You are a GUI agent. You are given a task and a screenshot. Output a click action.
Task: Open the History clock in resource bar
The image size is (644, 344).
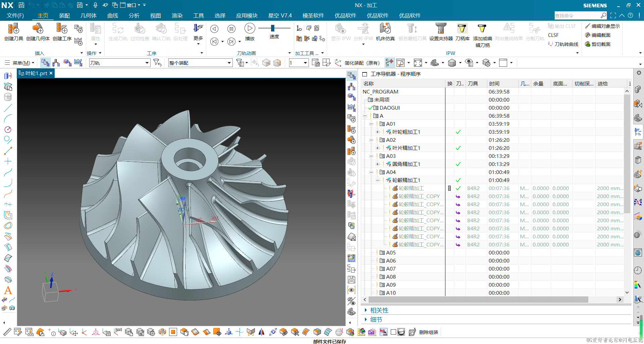tap(638, 270)
